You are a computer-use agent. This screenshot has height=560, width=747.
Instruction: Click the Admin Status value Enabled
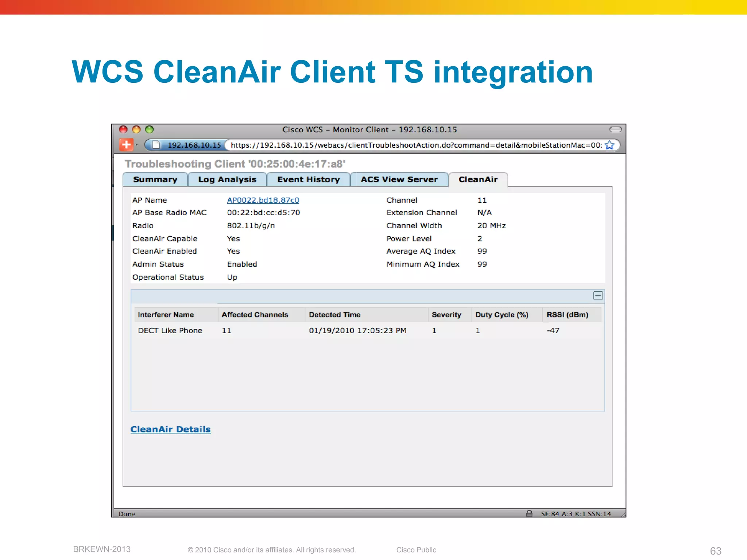(242, 264)
